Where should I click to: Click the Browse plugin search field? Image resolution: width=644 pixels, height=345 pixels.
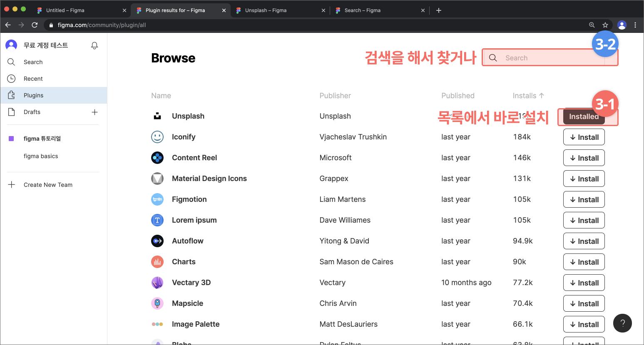pyautogui.click(x=550, y=57)
